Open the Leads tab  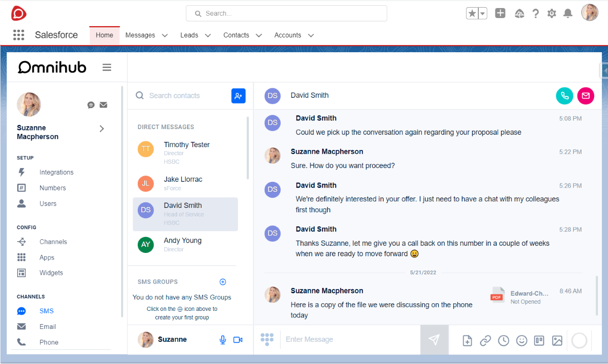click(189, 35)
